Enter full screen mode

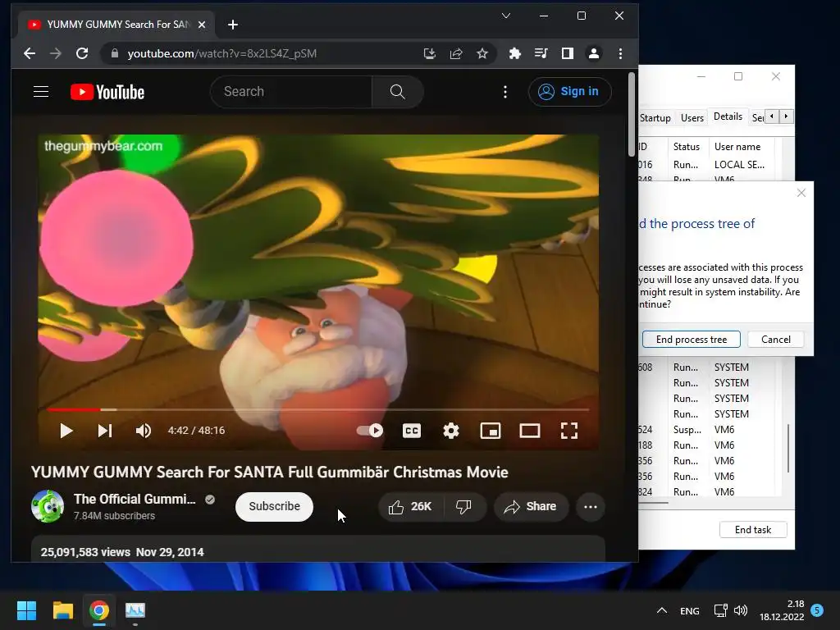[x=569, y=431]
